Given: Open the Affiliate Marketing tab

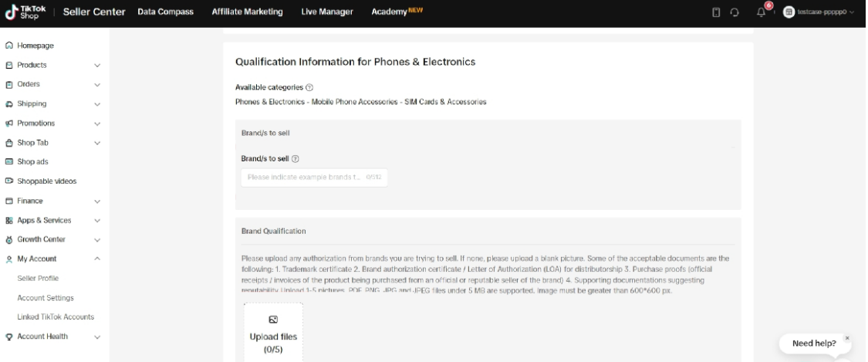Looking at the screenshot, I should coord(247,12).
